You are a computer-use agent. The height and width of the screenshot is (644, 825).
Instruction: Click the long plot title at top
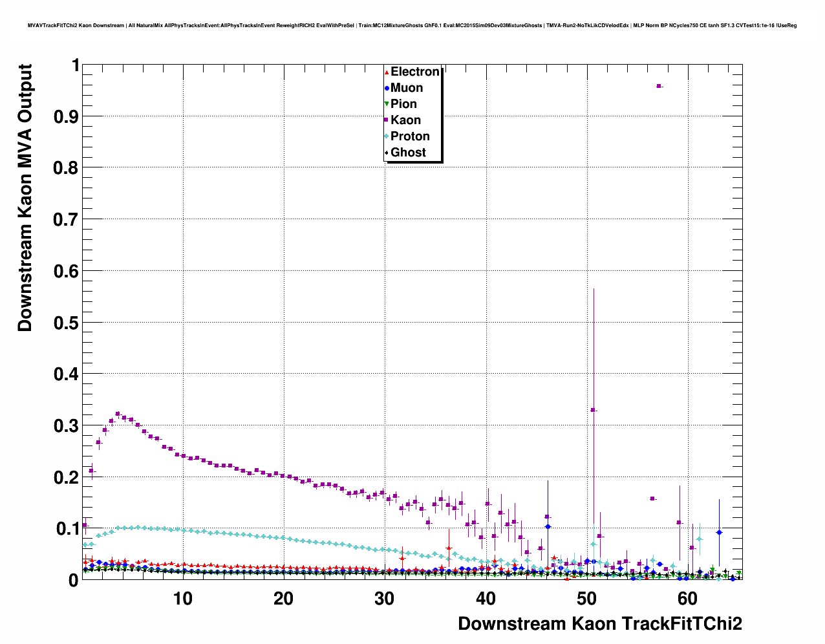412,25
